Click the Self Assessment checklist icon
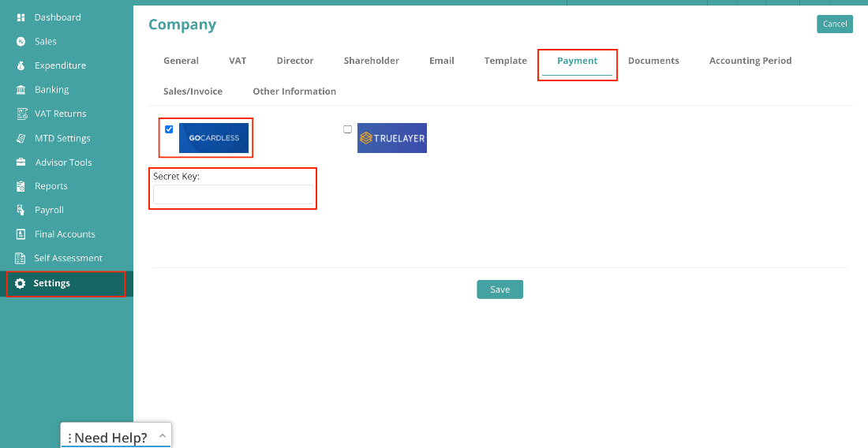Image resolution: width=868 pixels, height=448 pixels. [21, 258]
